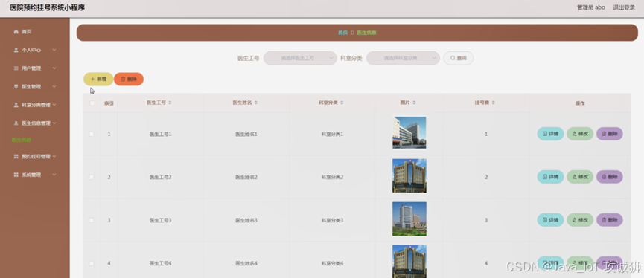Click the 预约挂号管理 grid icon
The width and height of the screenshot is (644, 278).
pyautogui.click(x=16, y=156)
